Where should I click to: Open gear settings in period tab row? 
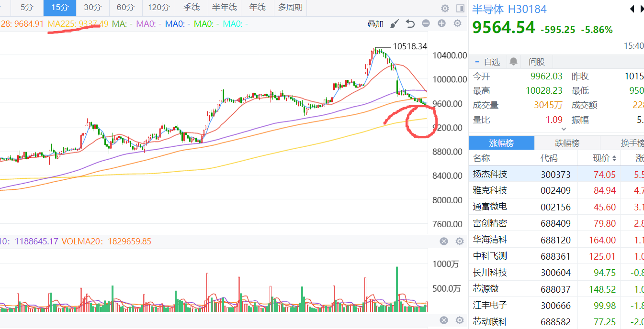445,8
